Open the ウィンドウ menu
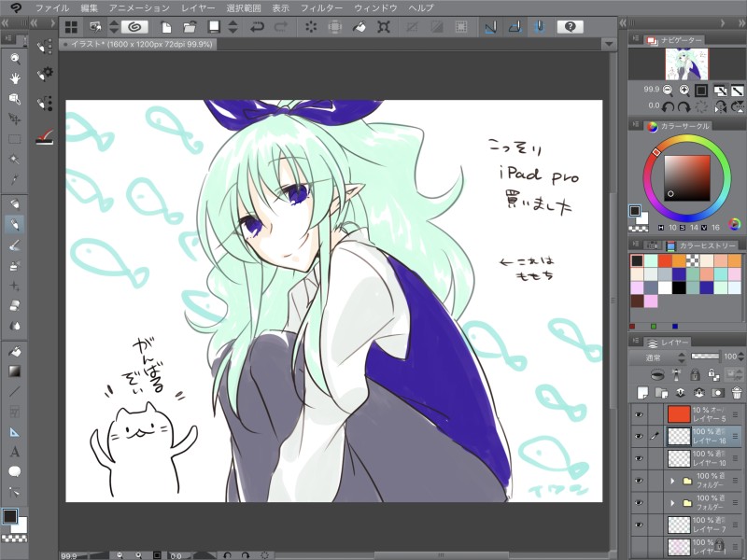 coord(376,8)
